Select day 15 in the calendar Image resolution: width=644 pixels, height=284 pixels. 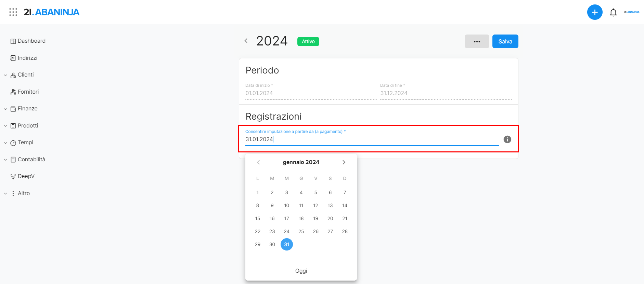coord(258,218)
